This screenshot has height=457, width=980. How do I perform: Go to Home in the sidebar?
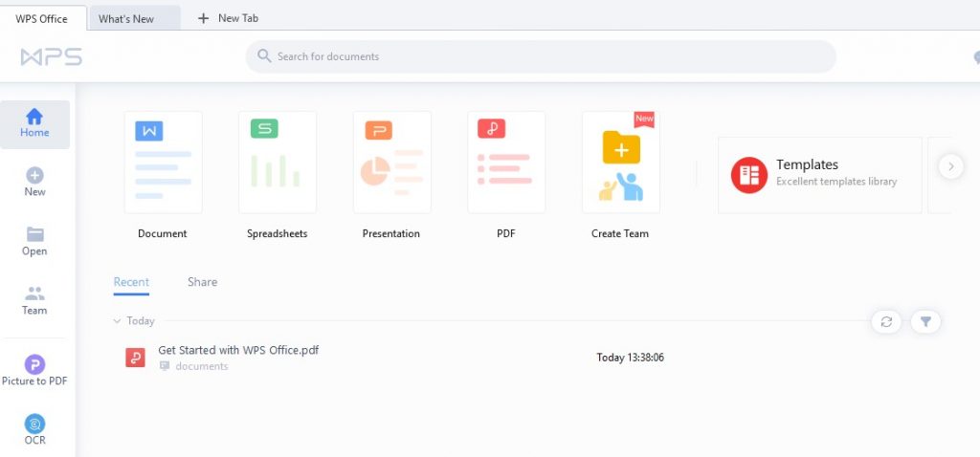(34, 124)
